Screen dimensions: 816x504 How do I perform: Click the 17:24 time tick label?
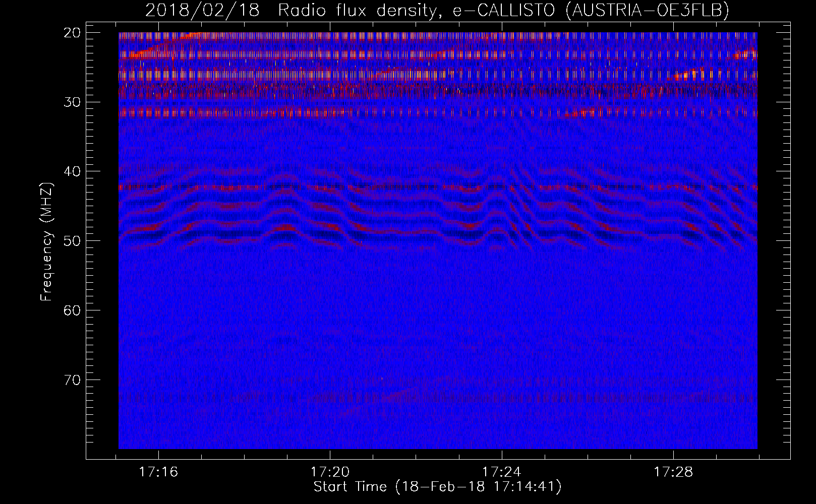click(x=502, y=472)
